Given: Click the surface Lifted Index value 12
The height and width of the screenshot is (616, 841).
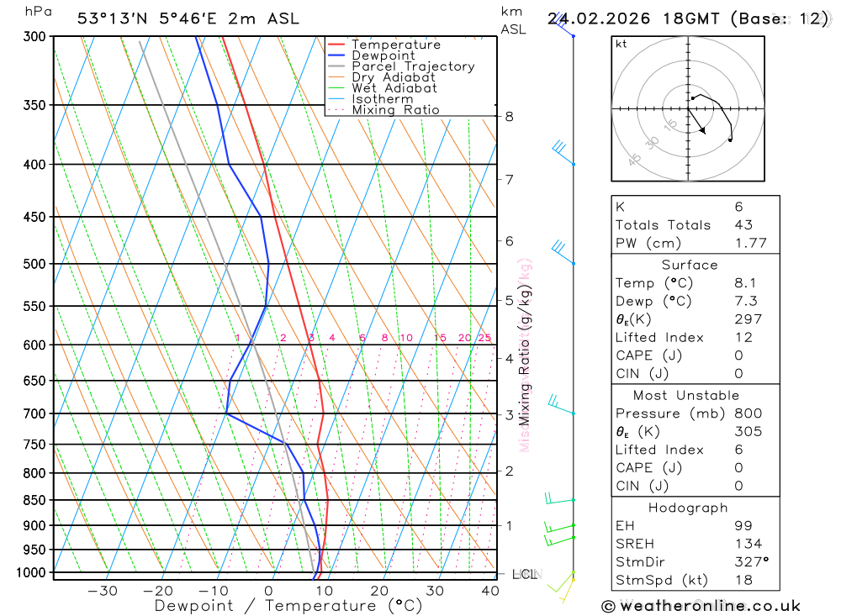Looking at the screenshot, I should click(x=743, y=338).
